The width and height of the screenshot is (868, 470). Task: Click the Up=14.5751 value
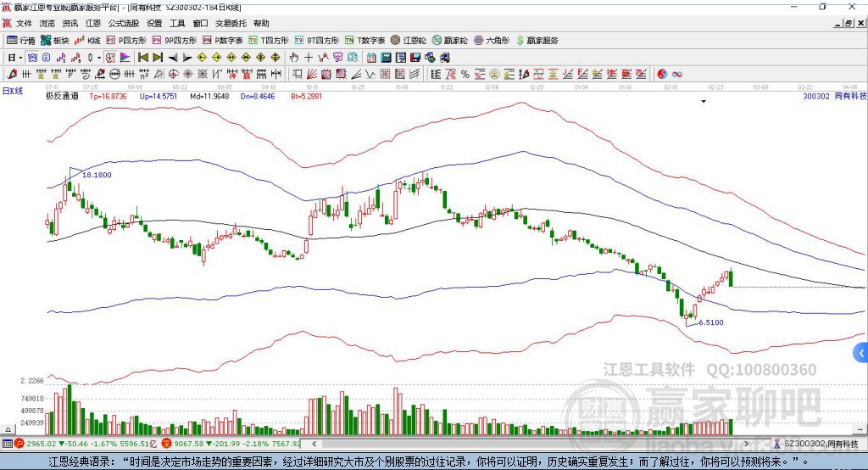tap(159, 96)
